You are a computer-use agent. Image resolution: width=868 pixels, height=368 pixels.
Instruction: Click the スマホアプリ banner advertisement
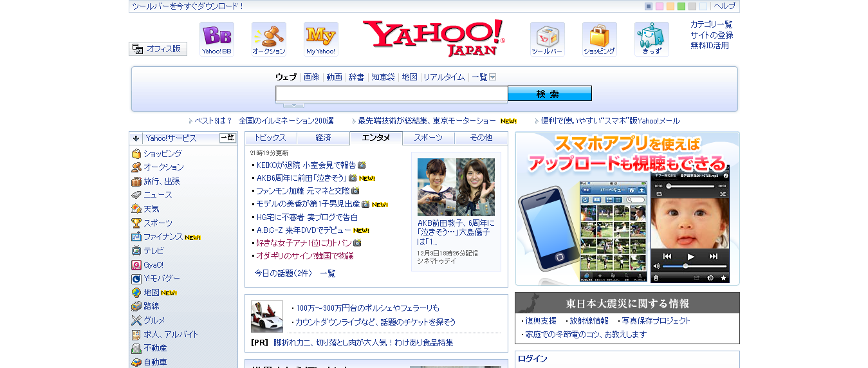(627, 208)
